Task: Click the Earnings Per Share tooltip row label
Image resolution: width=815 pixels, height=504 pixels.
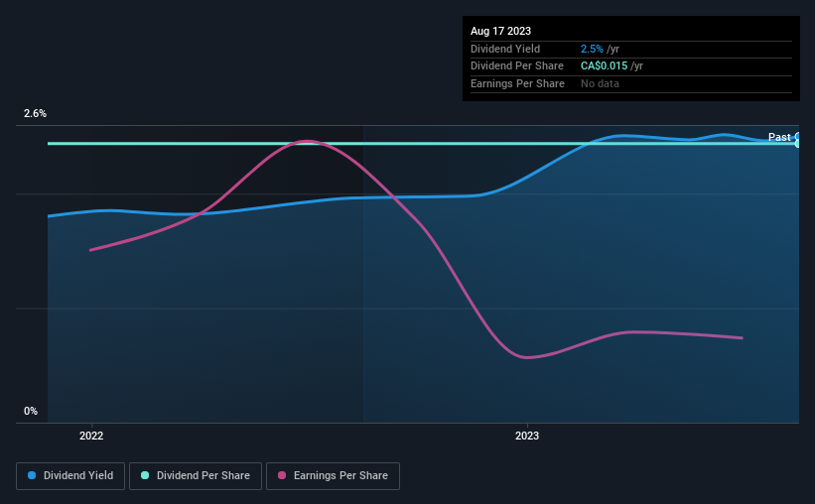Action: click(x=517, y=83)
